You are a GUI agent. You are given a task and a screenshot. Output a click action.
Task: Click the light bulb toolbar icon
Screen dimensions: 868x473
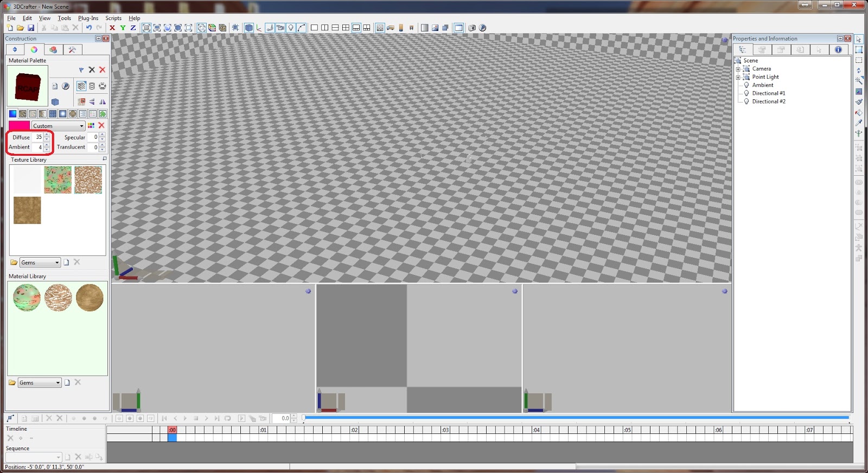(291, 28)
